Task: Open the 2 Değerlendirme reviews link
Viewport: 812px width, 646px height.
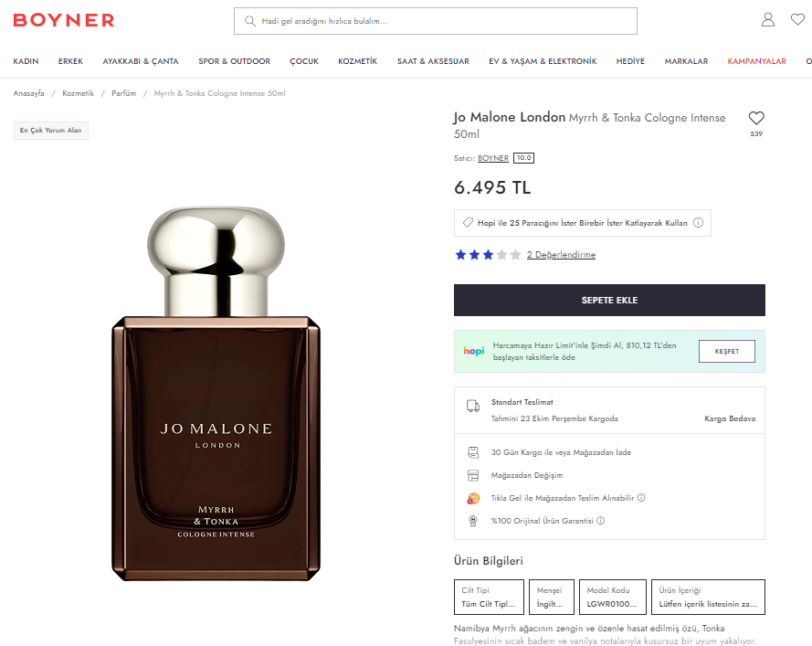Action: (561, 255)
